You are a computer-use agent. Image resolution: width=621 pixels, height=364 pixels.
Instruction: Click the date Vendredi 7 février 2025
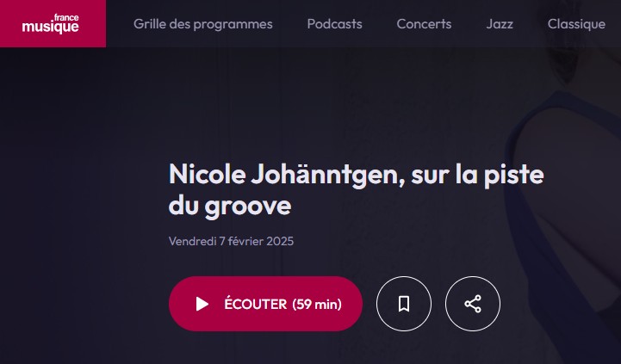point(232,241)
